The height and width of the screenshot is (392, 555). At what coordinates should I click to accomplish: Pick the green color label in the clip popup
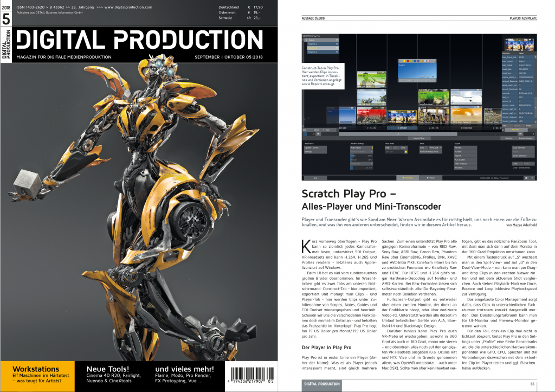tap(412, 61)
